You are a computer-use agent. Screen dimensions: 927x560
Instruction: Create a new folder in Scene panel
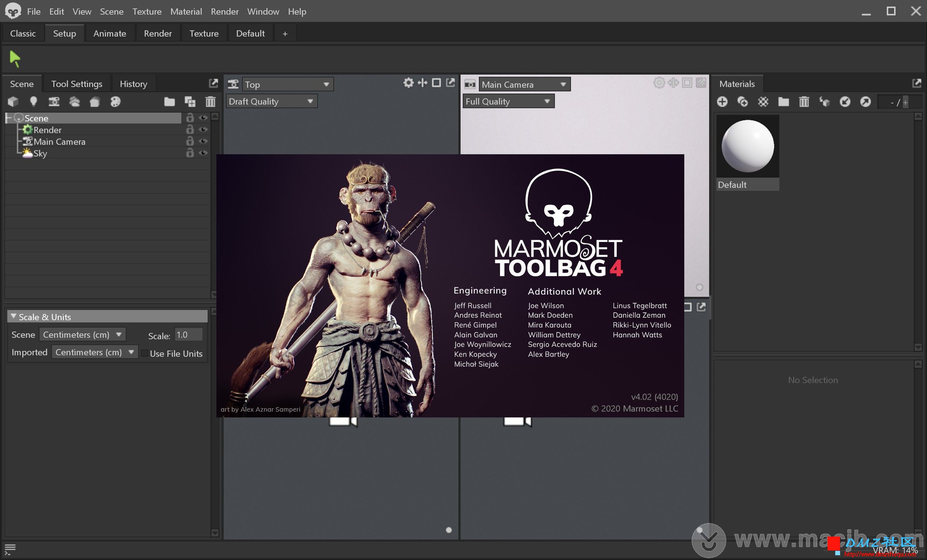click(x=169, y=102)
